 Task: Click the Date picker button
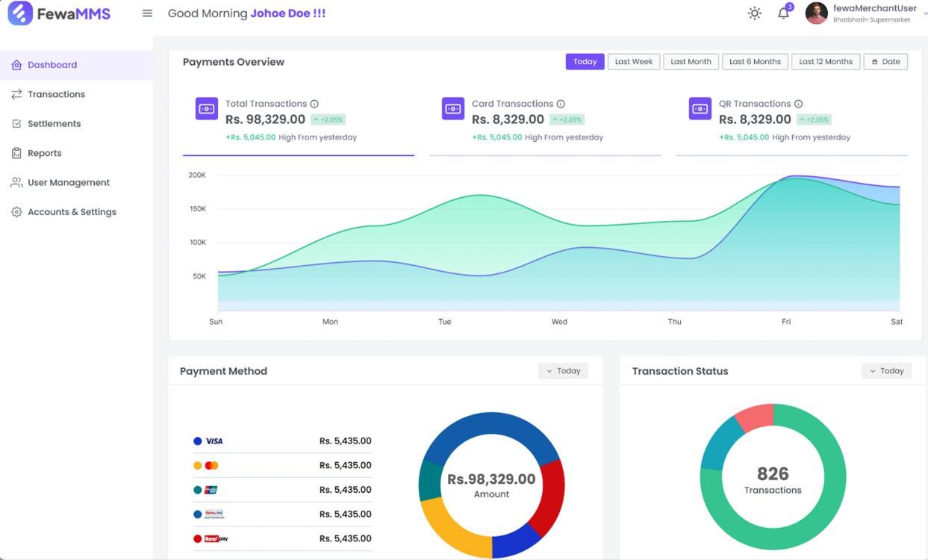point(885,61)
